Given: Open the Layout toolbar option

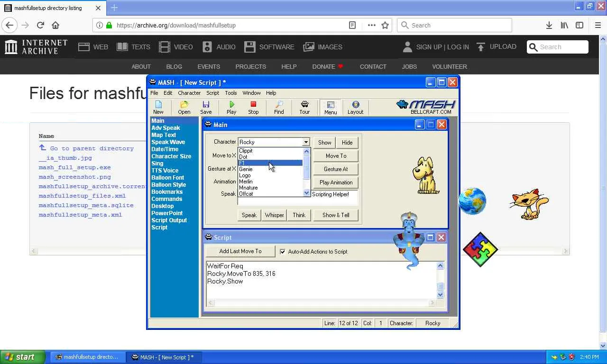Looking at the screenshot, I should [355, 108].
